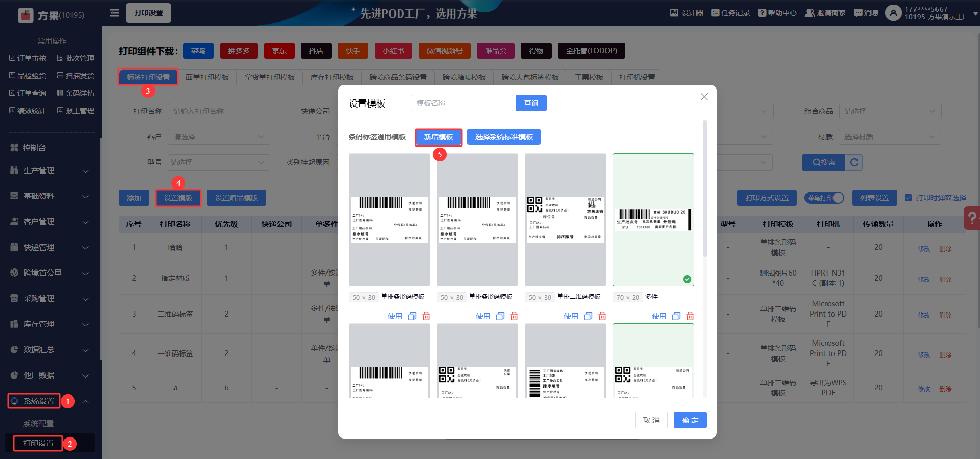
Task: Delete the 单排二维码模板 template
Action: pyautogui.click(x=602, y=316)
